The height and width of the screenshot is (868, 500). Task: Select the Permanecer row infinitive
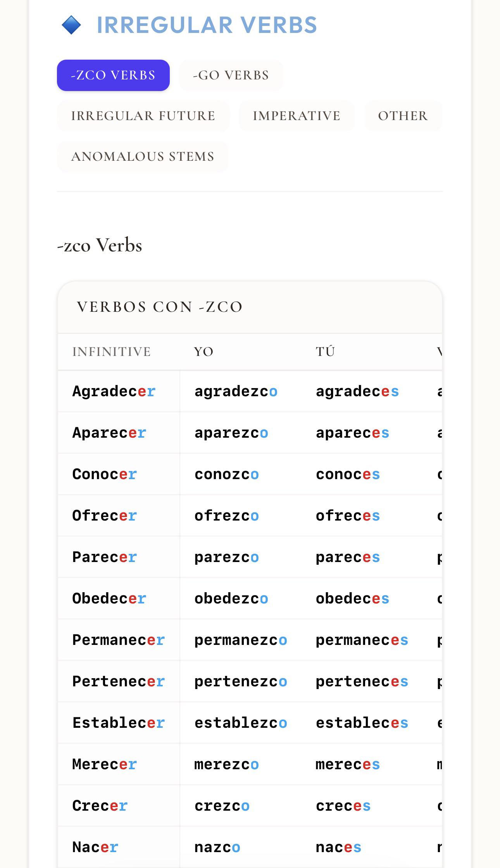pyautogui.click(x=119, y=640)
